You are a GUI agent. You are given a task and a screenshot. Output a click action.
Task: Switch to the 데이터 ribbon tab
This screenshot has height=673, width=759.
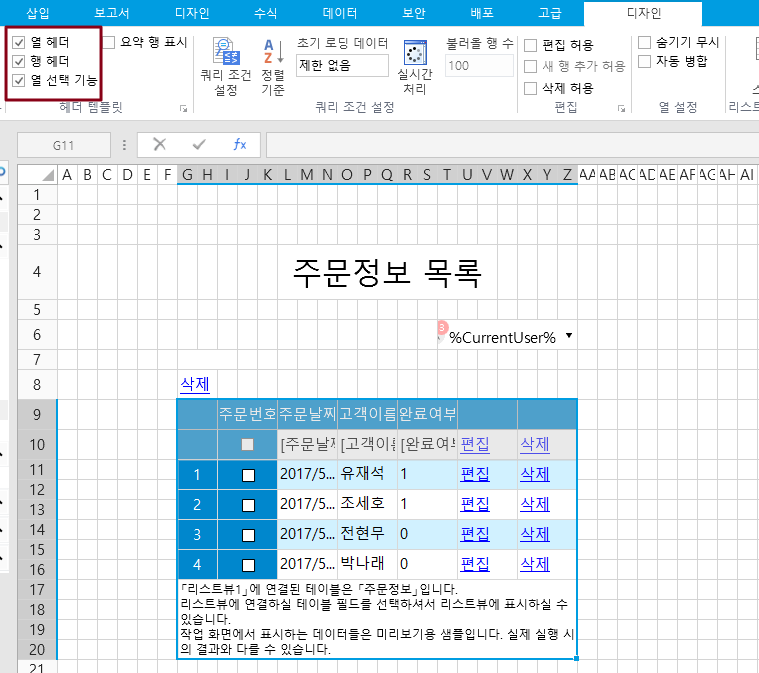point(340,13)
